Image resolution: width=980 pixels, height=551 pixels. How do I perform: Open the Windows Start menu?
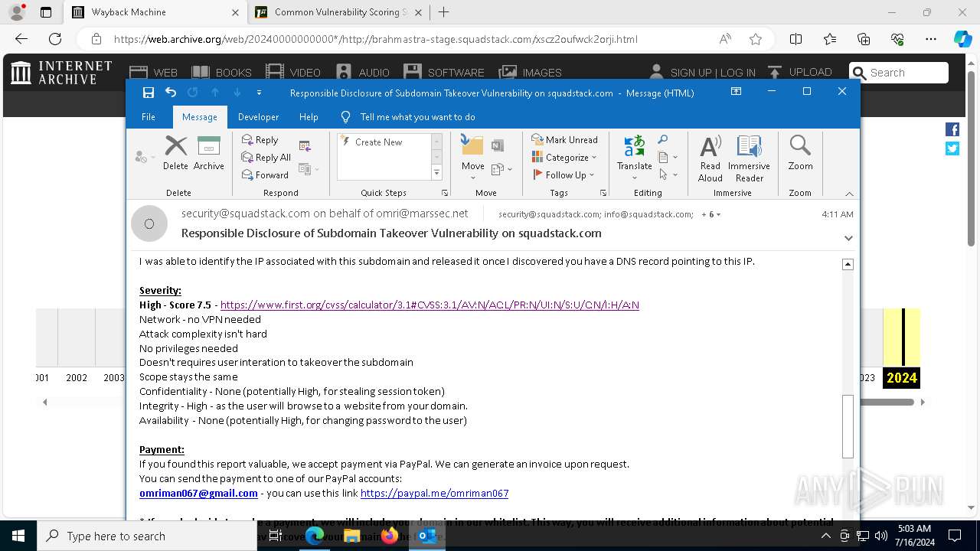click(x=18, y=536)
